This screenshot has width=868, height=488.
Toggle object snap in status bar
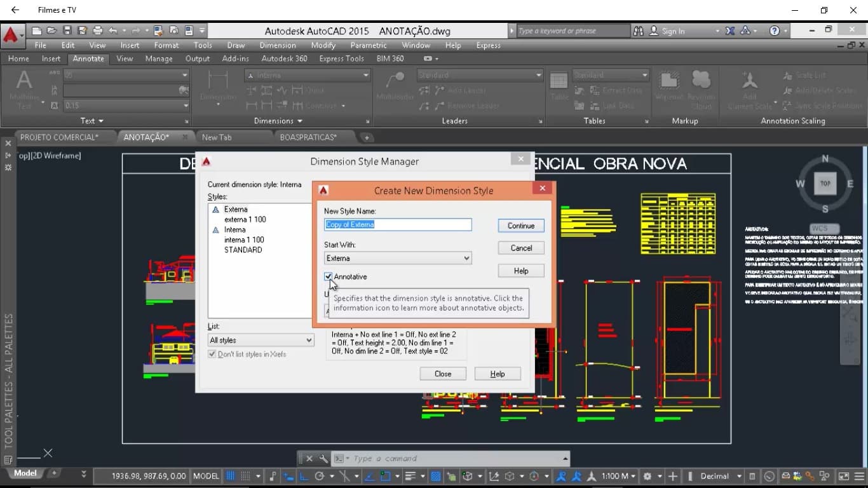[x=386, y=476]
